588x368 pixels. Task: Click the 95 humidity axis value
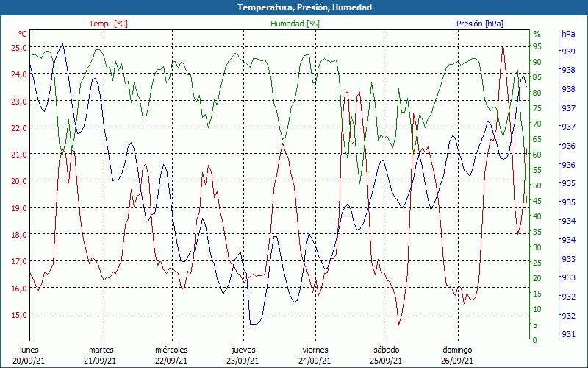[x=537, y=46]
